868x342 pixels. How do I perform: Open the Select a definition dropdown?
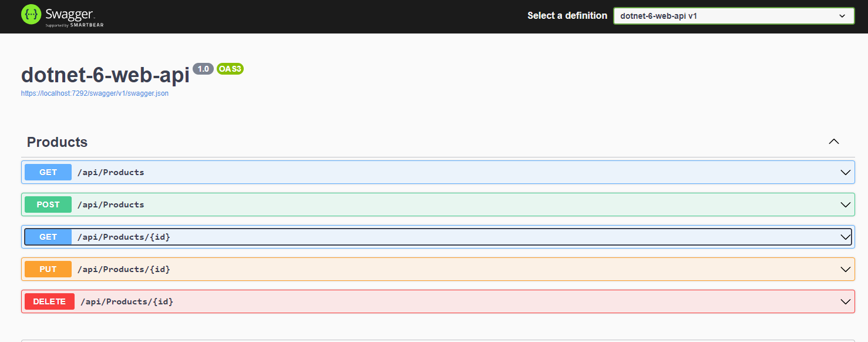pos(734,16)
